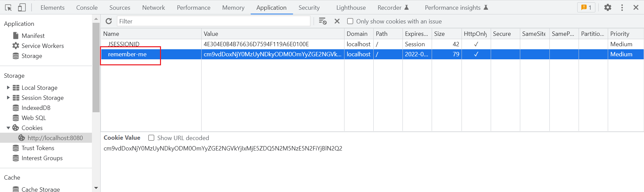Collapse the Cookies tree node
This screenshot has height=192, width=644.
[x=8, y=128]
